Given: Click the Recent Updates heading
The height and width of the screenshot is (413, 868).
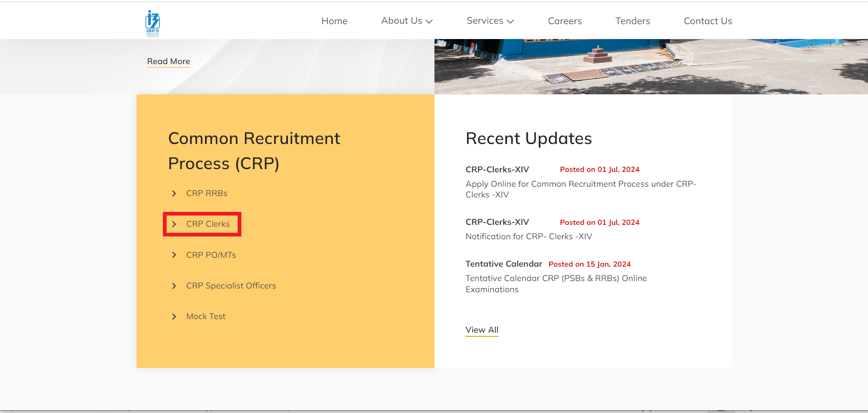Looking at the screenshot, I should coord(529,138).
